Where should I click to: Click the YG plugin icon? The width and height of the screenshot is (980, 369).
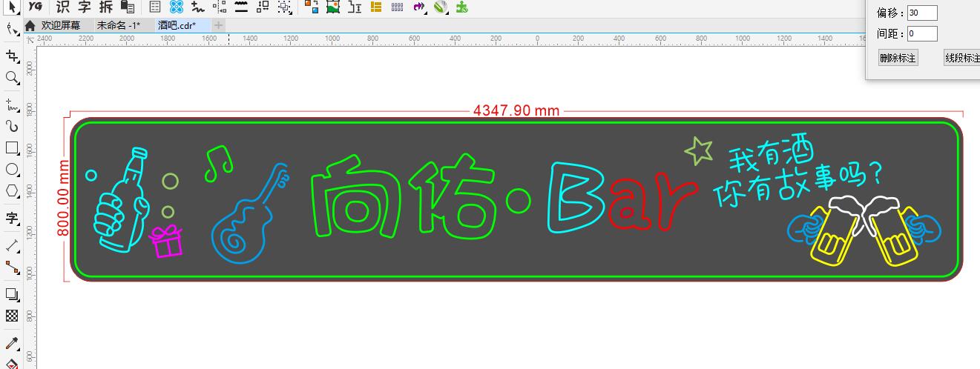35,7
